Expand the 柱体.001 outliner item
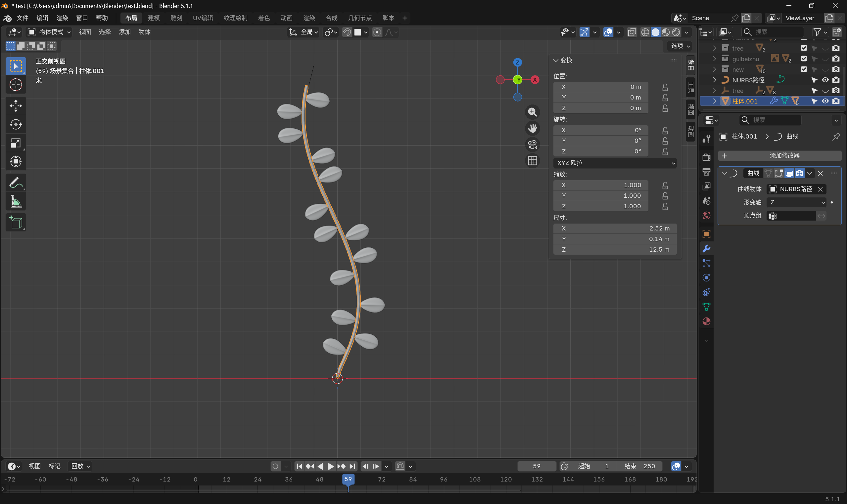Viewport: 847px width, 504px height. [x=715, y=101]
